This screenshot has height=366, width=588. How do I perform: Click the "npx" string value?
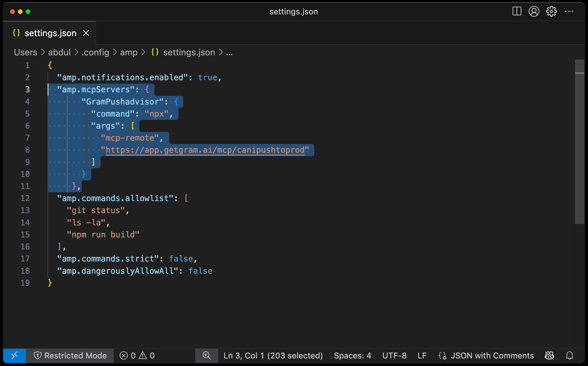tap(157, 114)
